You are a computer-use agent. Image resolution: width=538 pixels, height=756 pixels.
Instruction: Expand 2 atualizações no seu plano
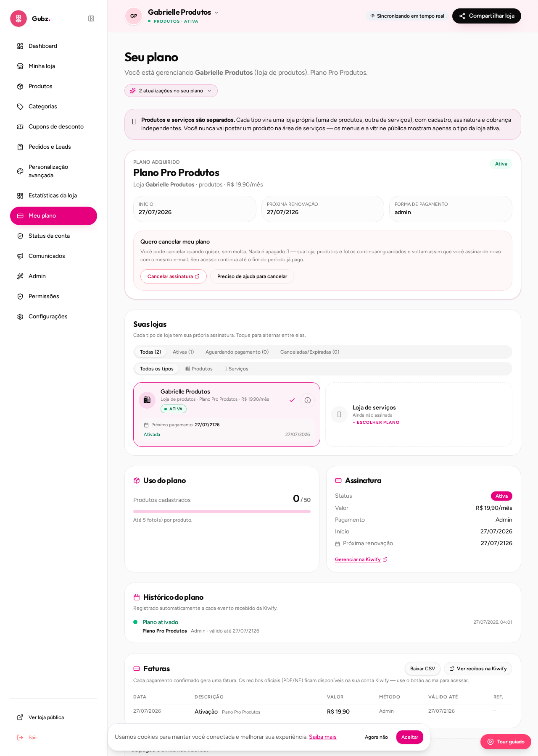171,91
